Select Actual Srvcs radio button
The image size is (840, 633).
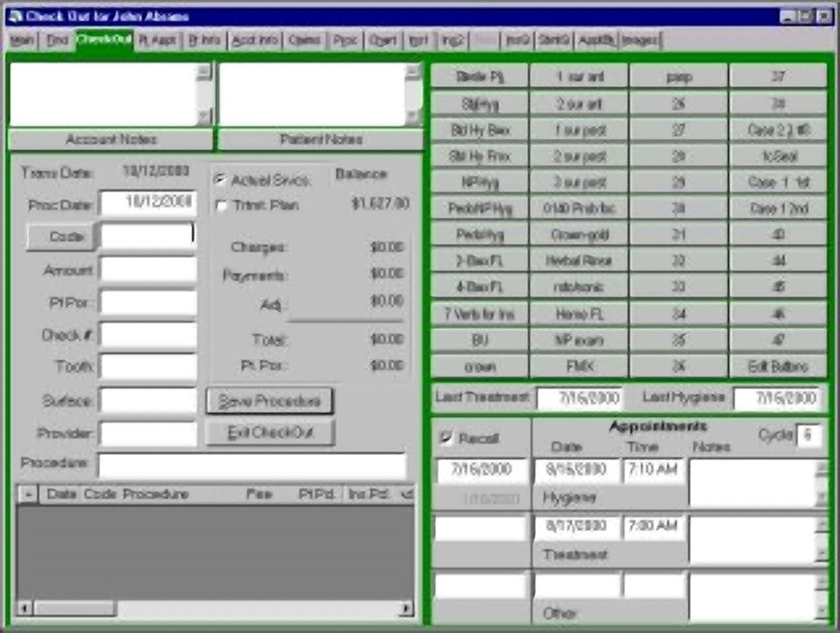(220, 179)
